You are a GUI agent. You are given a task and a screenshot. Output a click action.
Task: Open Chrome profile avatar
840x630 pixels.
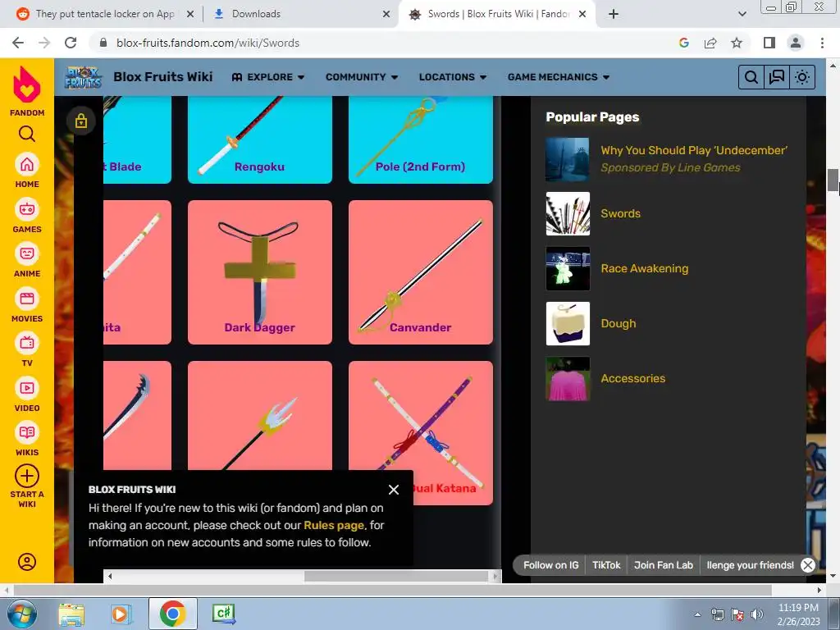(x=796, y=43)
